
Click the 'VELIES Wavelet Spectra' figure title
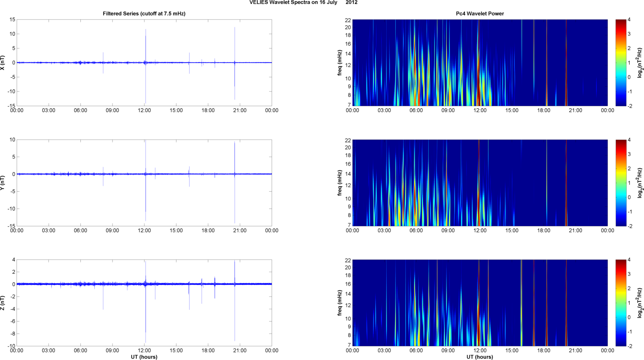click(x=293, y=3)
